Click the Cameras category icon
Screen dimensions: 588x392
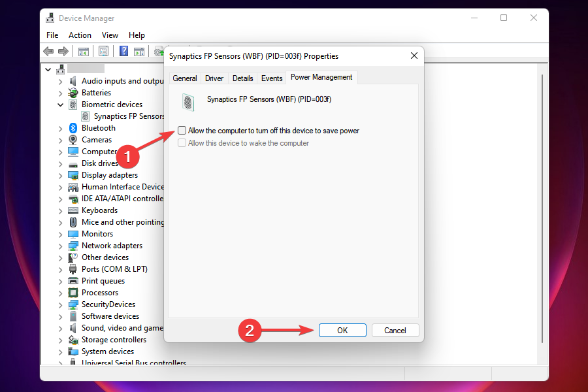point(73,140)
